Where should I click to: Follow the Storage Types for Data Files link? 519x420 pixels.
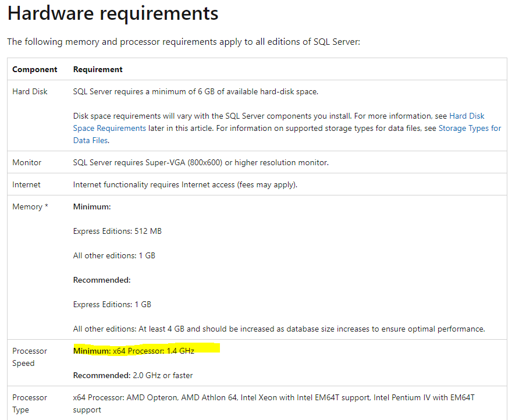click(470, 128)
